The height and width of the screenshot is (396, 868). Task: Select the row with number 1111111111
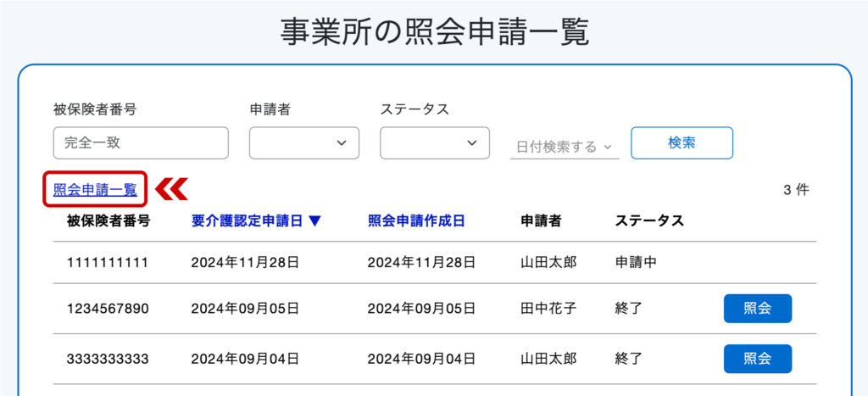(435, 263)
